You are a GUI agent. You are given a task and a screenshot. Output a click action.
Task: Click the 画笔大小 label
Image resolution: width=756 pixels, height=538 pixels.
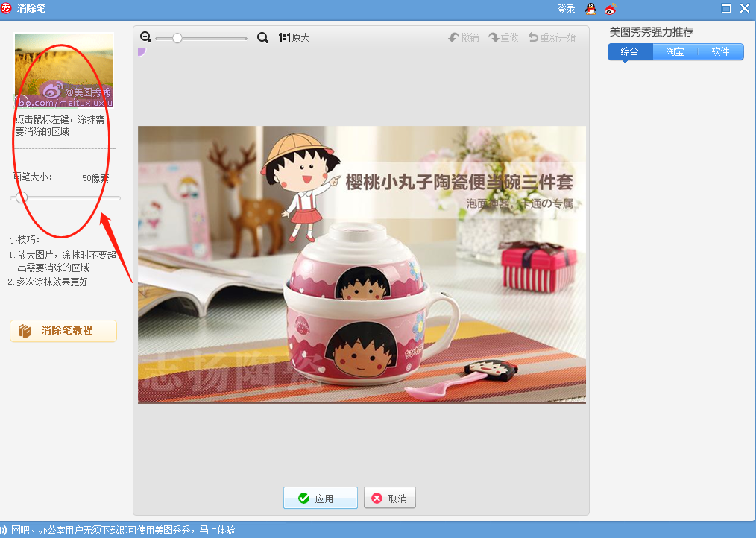[x=32, y=177]
